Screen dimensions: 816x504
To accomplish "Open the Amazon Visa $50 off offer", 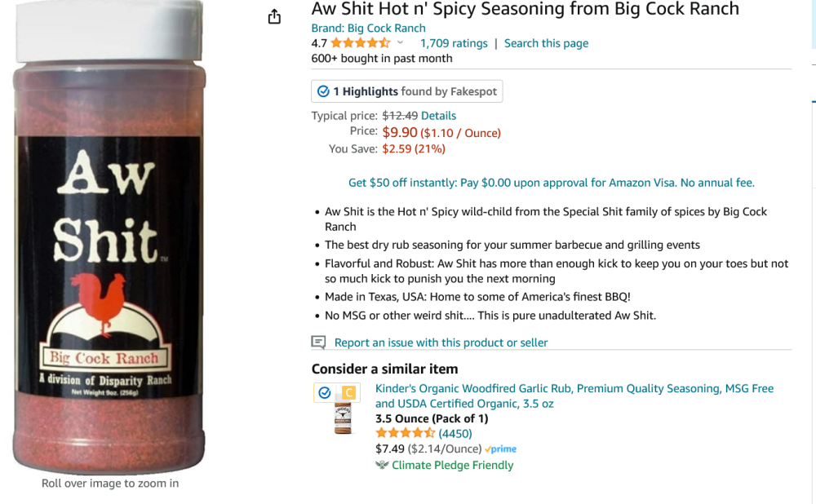I will pos(551,183).
